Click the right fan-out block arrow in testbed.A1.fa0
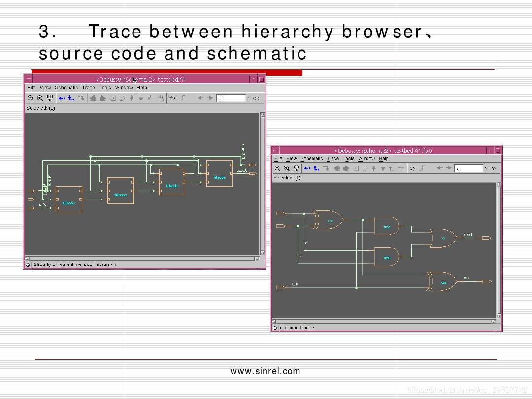 (x=346, y=168)
